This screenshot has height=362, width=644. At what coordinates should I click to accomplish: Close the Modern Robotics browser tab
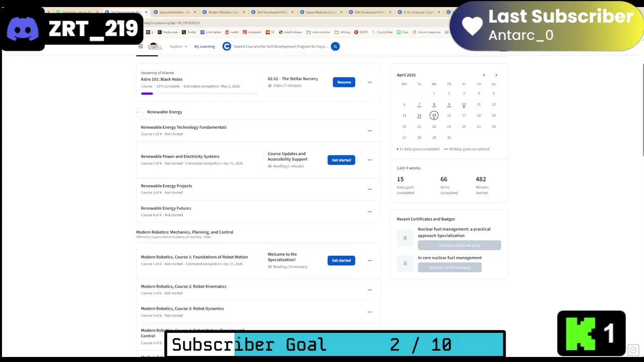tap(244, 12)
